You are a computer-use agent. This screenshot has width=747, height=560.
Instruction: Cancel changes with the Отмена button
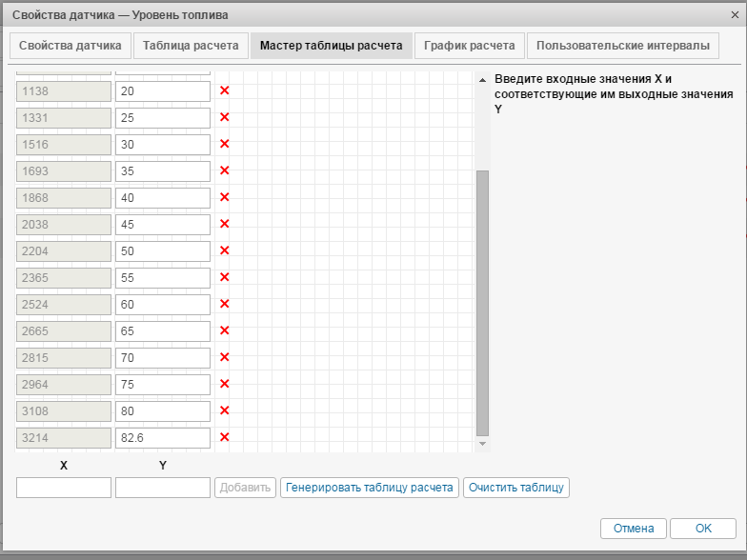coord(633,528)
